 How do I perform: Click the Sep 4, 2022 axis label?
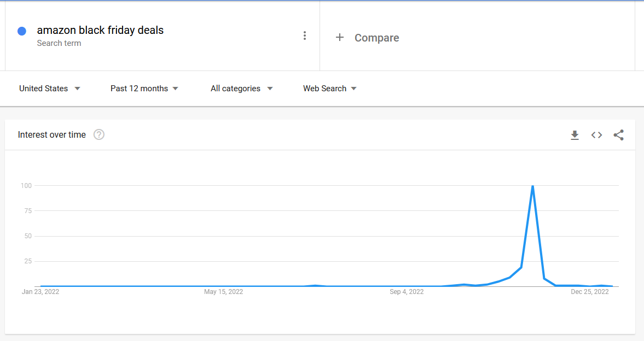click(x=407, y=292)
